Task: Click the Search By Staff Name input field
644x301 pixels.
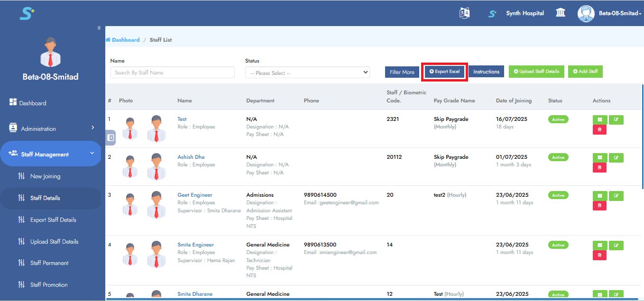Action: 172,72
